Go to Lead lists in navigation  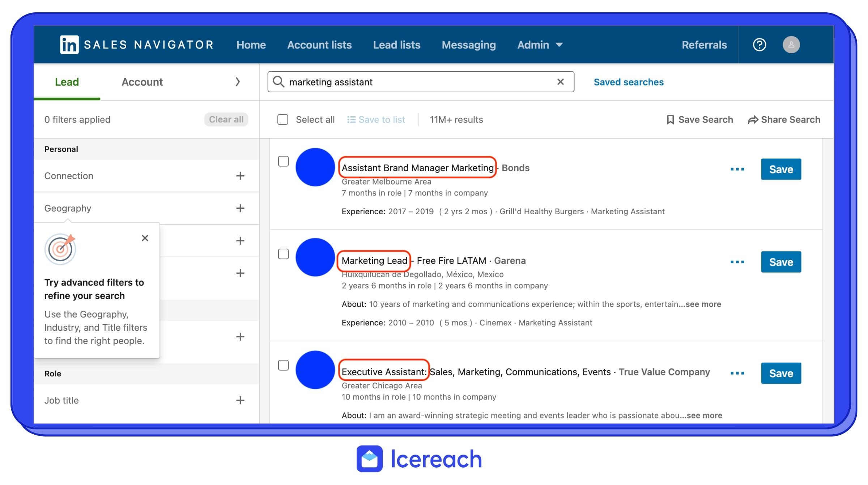pos(396,45)
